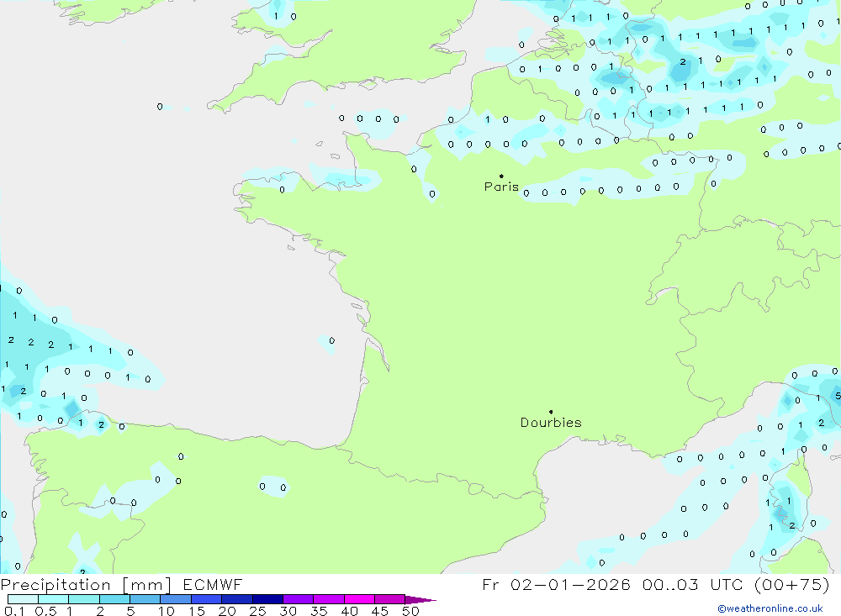Screen dimensions: 841x616
Task: Click the (00+75) forecast offset text
Action: [791, 584]
